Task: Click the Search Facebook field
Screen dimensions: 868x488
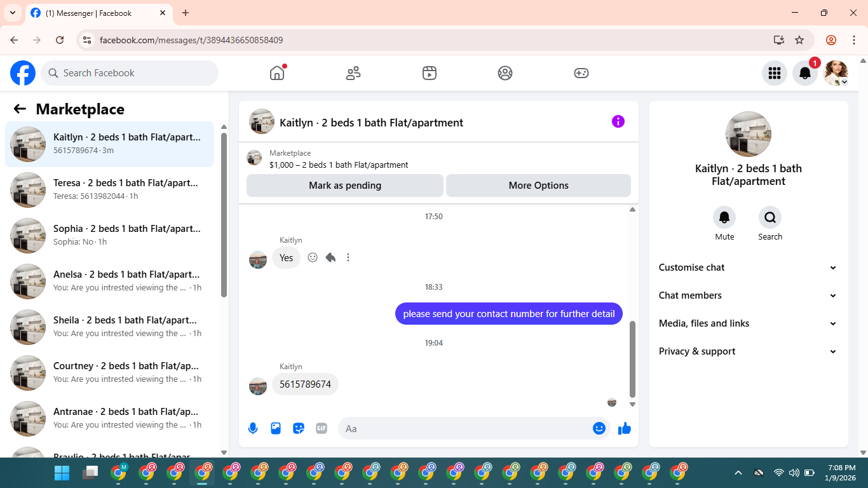Action: point(130,73)
